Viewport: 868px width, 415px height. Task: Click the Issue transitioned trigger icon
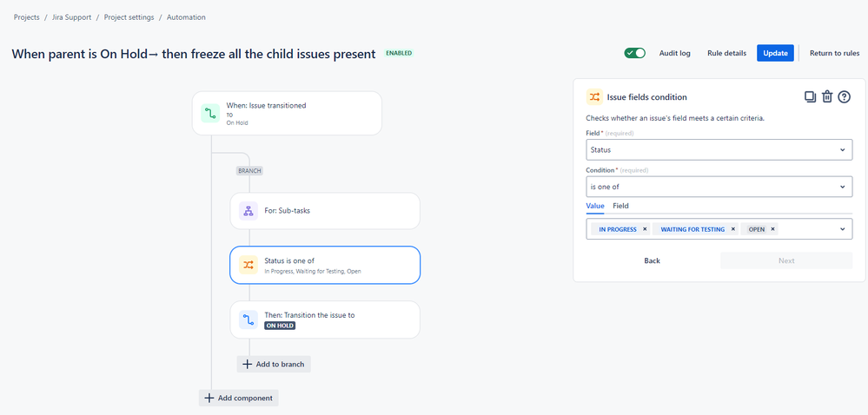(209, 114)
